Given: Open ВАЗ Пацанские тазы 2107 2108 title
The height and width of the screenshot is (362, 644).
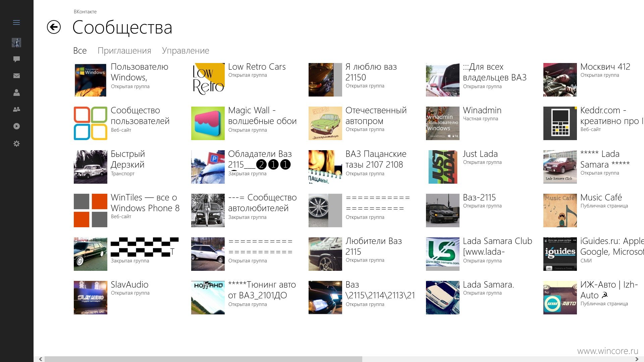Looking at the screenshot, I should point(376,159).
